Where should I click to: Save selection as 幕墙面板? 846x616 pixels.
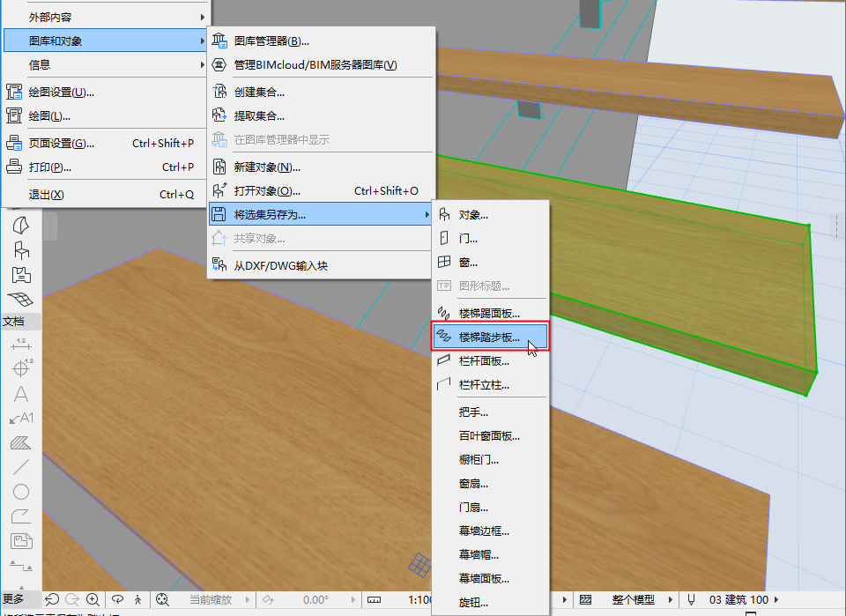pos(491,579)
